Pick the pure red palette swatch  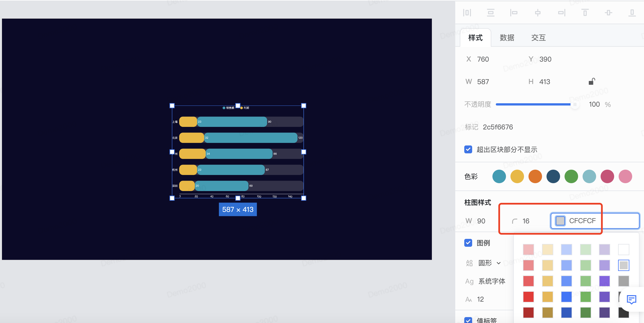(528, 297)
